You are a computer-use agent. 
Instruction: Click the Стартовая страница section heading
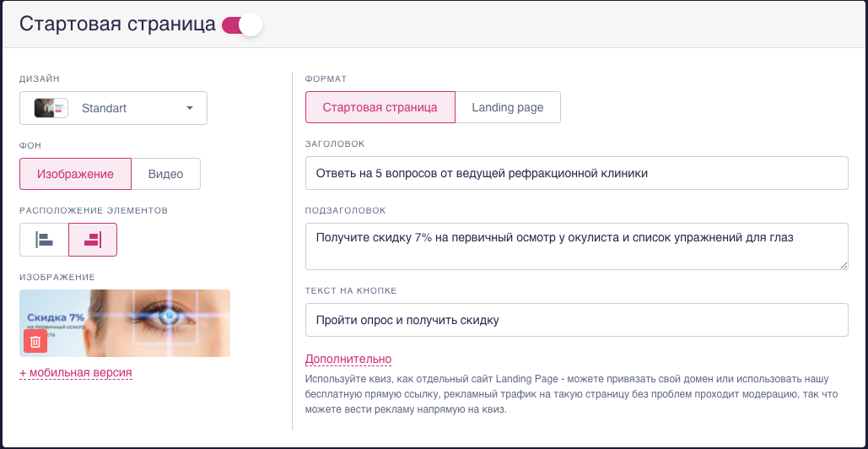pyautogui.click(x=117, y=24)
